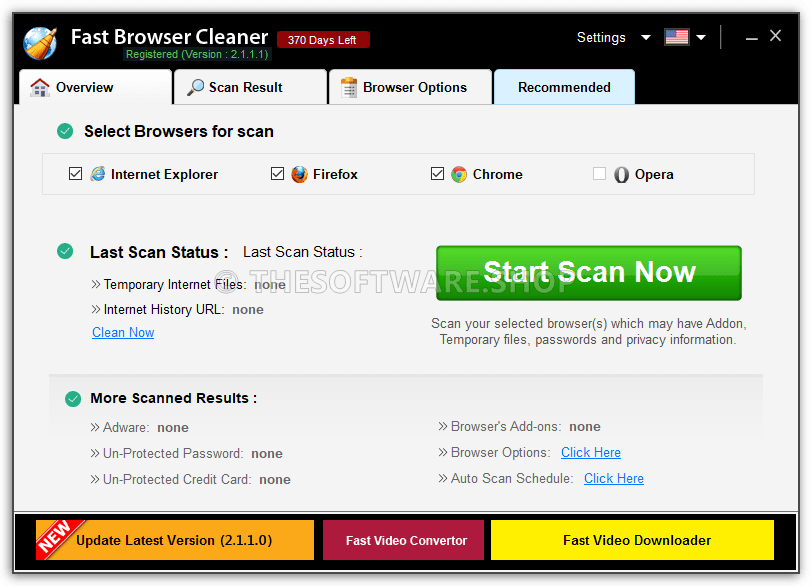Click the house icon on Overview tab
The image size is (812, 586).
point(40,87)
